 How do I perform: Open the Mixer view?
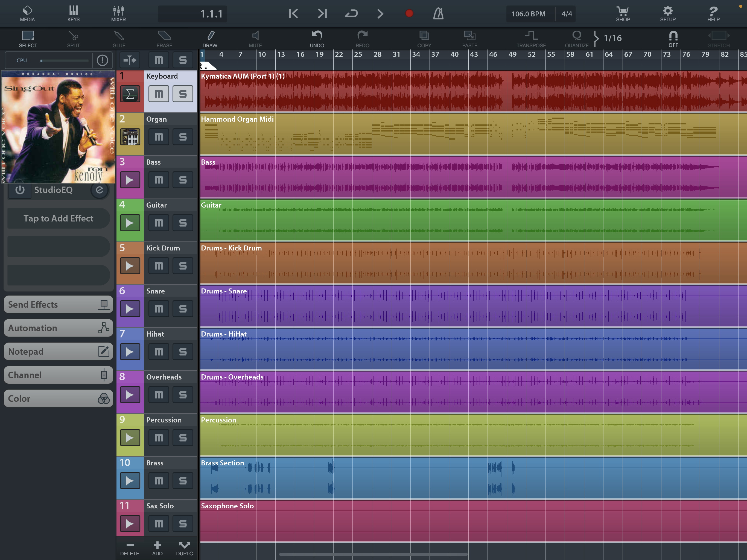click(118, 13)
